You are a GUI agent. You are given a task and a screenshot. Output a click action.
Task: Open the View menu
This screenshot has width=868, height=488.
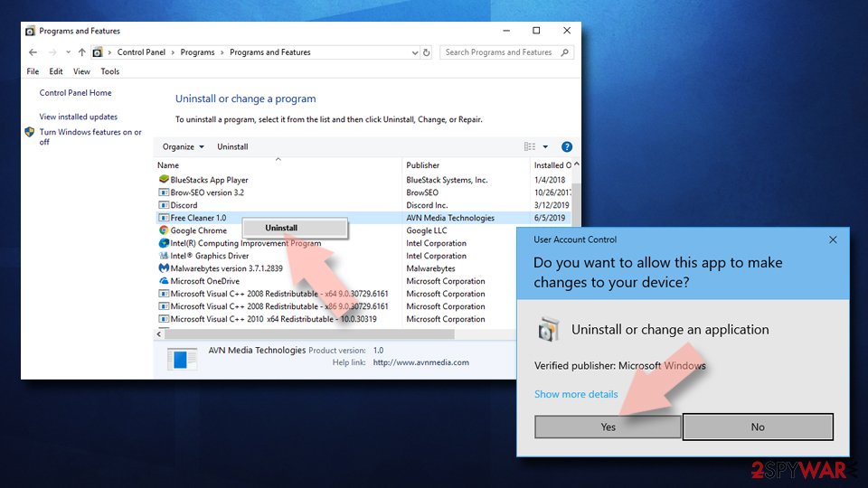click(x=81, y=71)
